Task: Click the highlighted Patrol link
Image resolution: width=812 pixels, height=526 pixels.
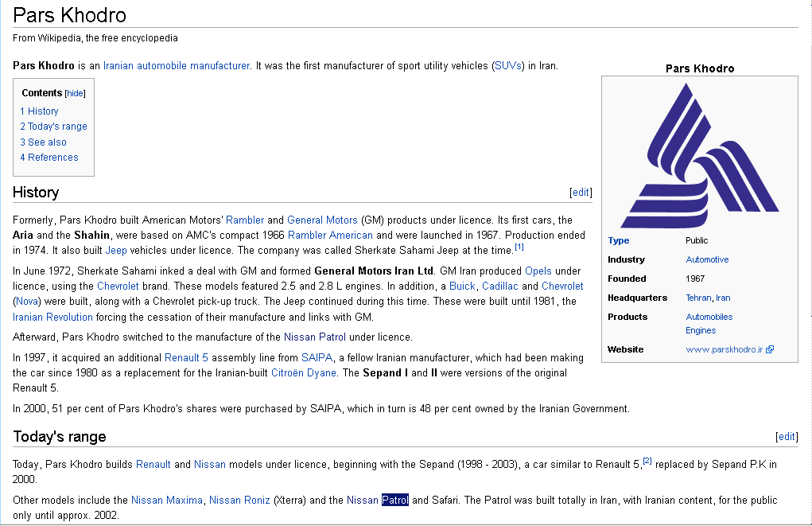Action: pyautogui.click(x=394, y=500)
